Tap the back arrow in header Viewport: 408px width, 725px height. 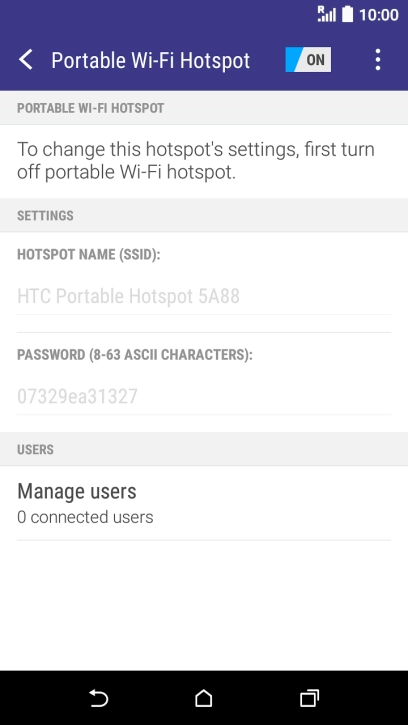tap(26, 60)
